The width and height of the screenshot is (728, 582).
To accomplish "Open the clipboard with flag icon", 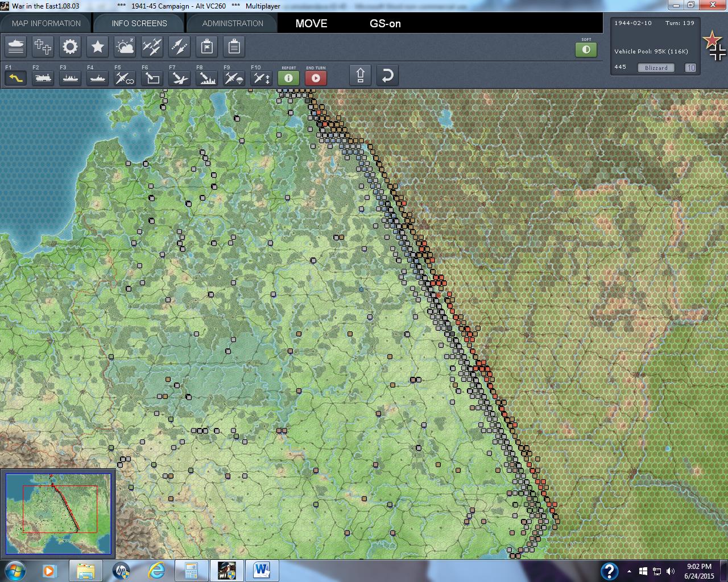I will pyautogui.click(x=207, y=47).
